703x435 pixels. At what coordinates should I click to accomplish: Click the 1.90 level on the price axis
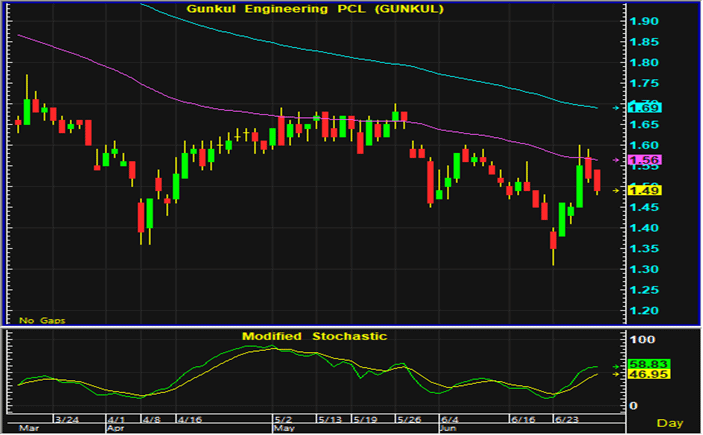click(x=643, y=21)
